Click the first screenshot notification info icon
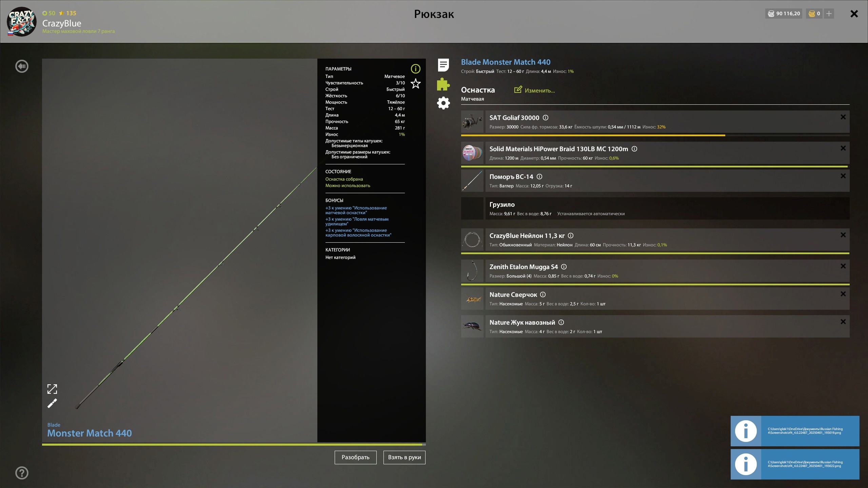This screenshot has width=868, height=488. 746,431
